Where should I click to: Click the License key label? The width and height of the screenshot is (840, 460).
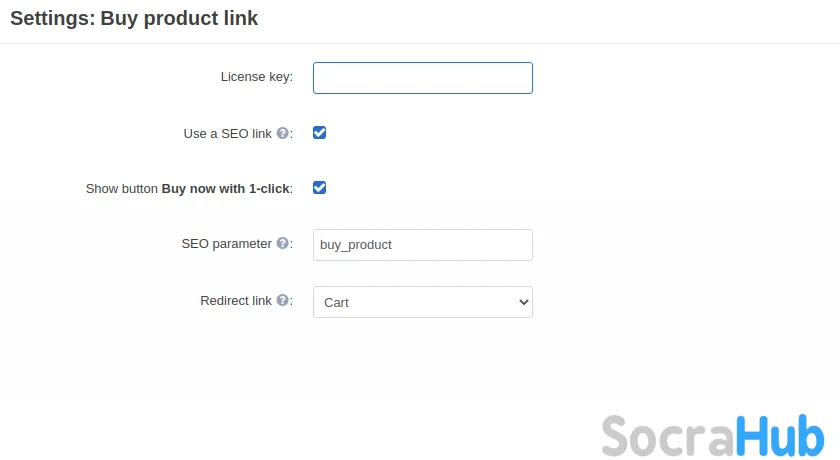(x=256, y=77)
